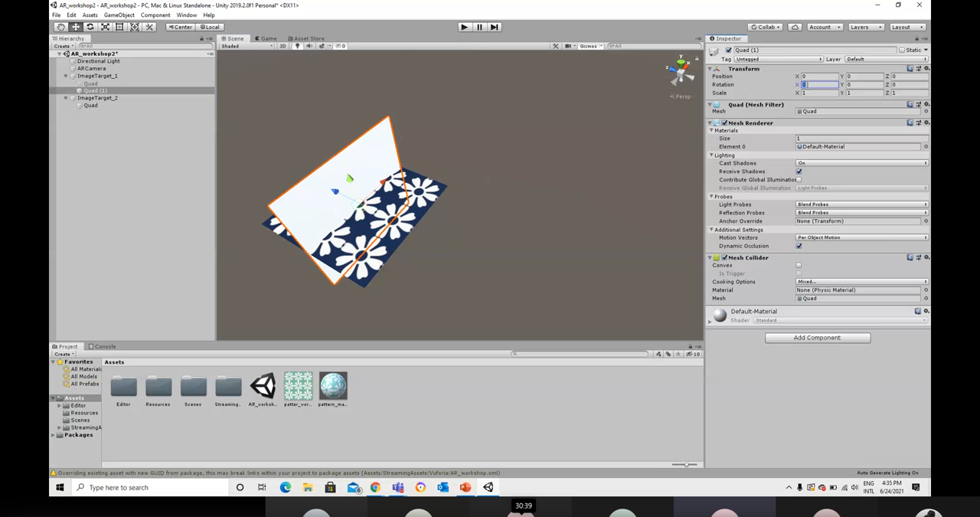Toggle the Local handle rotation button
The image size is (980, 517).
pyautogui.click(x=210, y=27)
